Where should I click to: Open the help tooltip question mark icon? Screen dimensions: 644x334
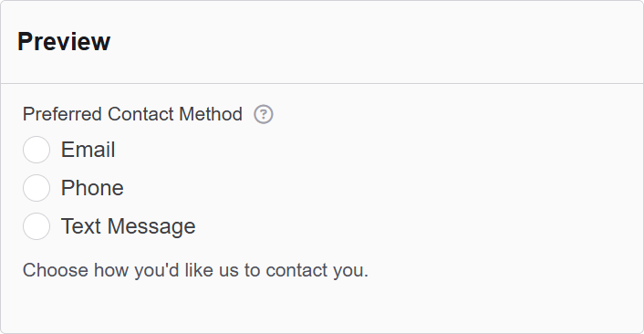tap(264, 114)
